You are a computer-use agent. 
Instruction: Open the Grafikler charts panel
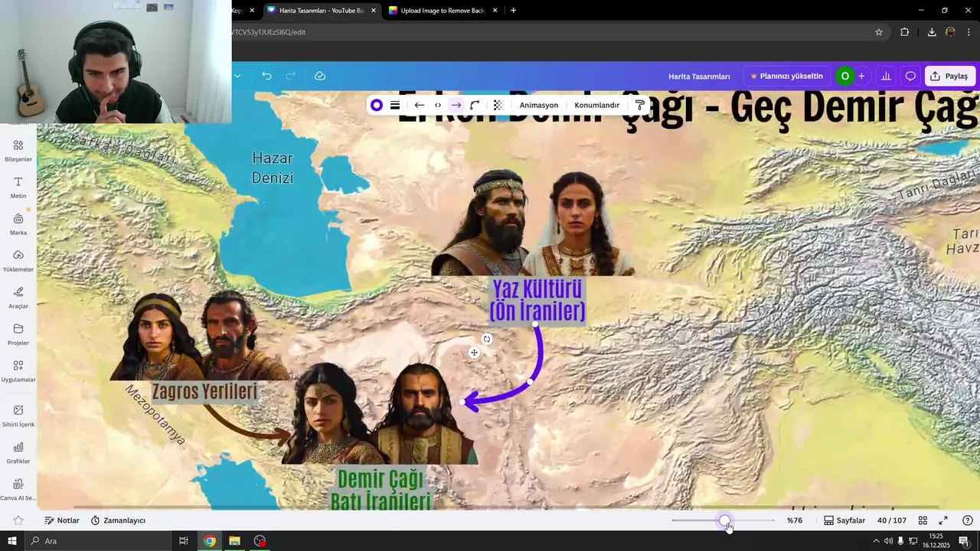point(18,452)
